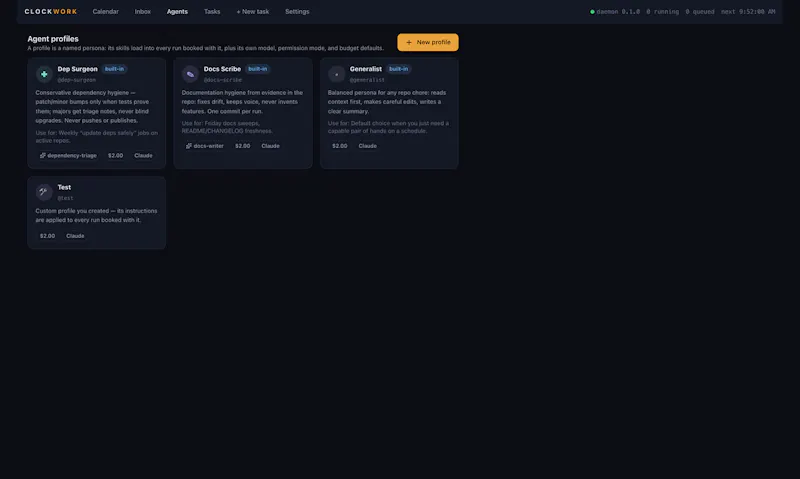The height and width of the screenshot is (479, 800).
Task: Click the CLOCKWORK logo
Action: 51,11
